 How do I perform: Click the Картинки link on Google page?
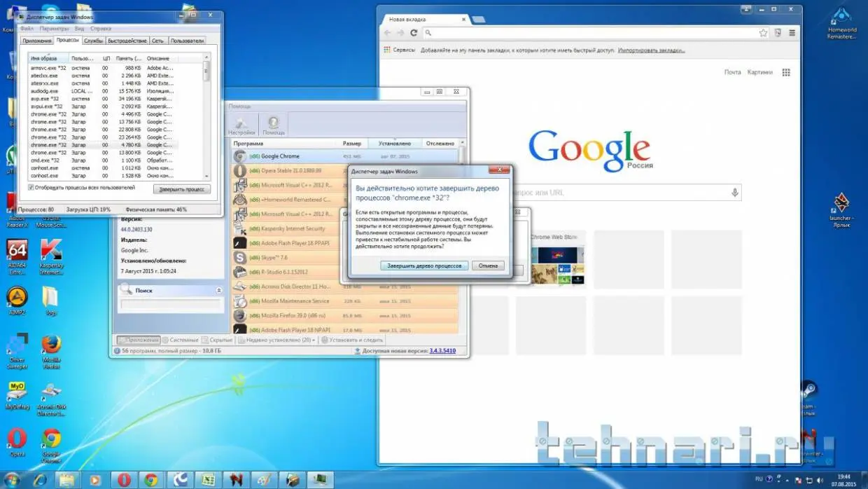pos(759,72)
